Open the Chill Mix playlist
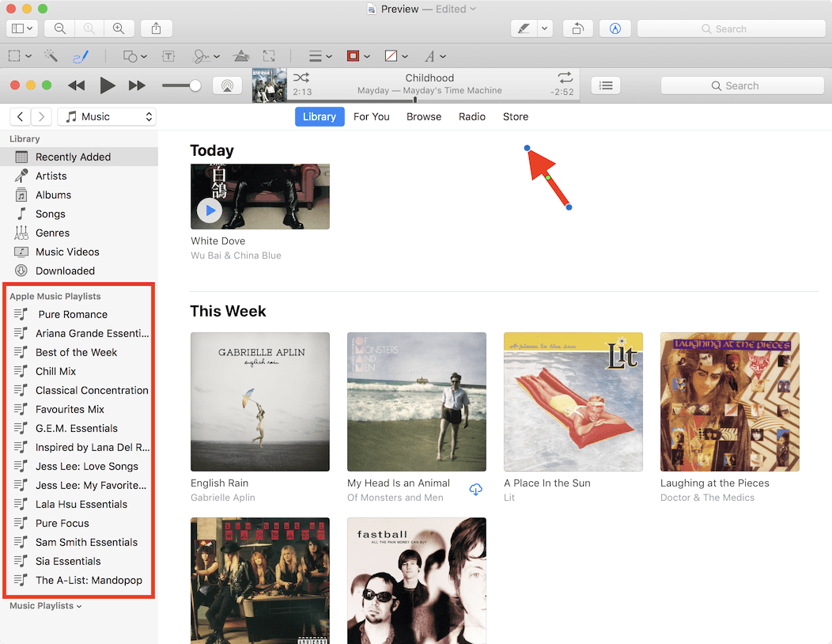Screen dimensions: 832x644 pyautogui.click(x=55, y=371)
